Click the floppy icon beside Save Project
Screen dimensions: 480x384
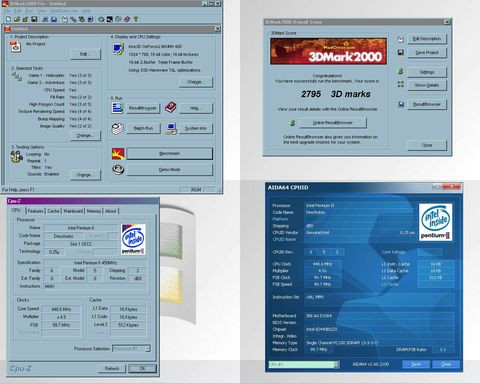401,52
